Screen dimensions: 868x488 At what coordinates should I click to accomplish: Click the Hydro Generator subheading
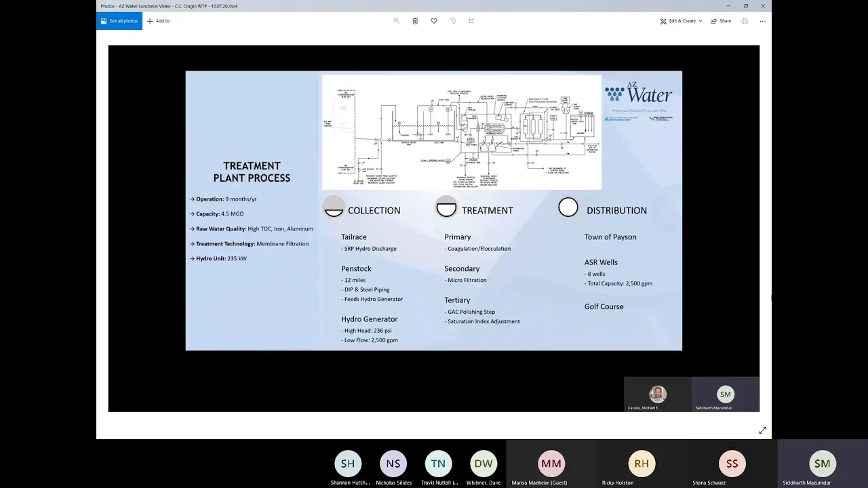370,319
